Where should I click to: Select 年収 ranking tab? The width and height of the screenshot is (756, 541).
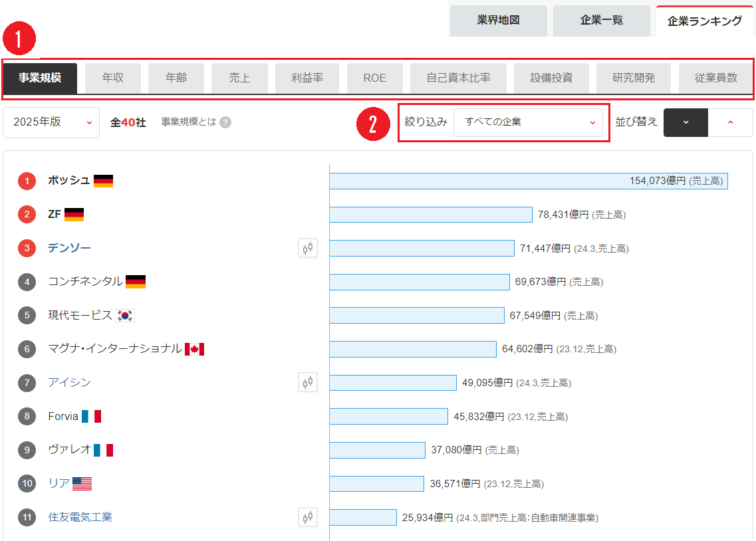(113, 78)
